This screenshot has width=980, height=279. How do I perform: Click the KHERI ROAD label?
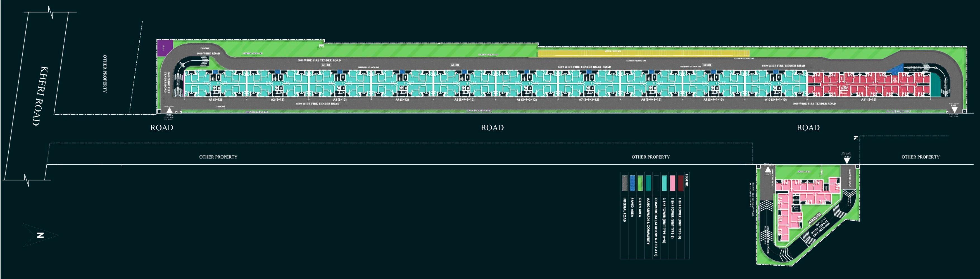click(40, 96)
